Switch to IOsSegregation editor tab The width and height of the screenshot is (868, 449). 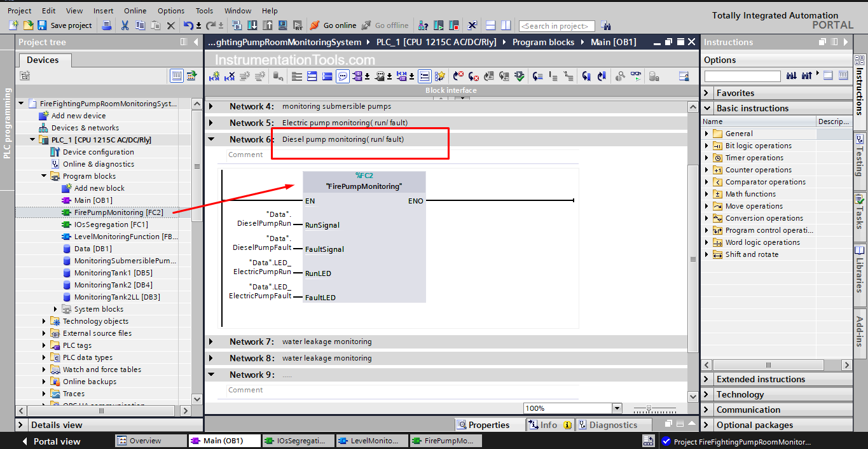tap(296, 441)
